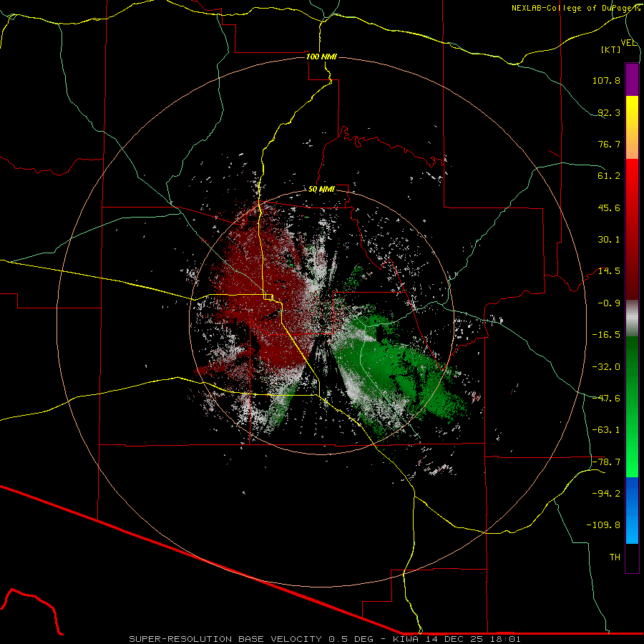Click the 61.2 value on velocity scale
This screenshot has height=644, width=644.
pos(609,176)
